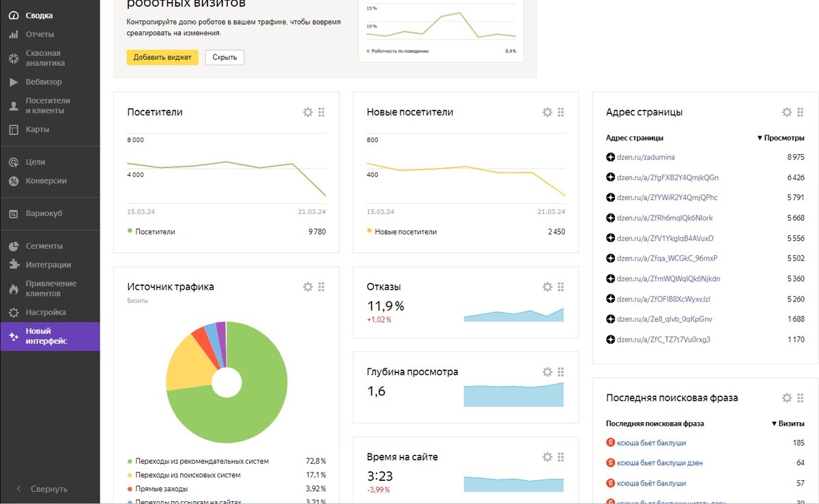
Task: Click the Вебвизор play icon
Action: (x=13, y=82)
